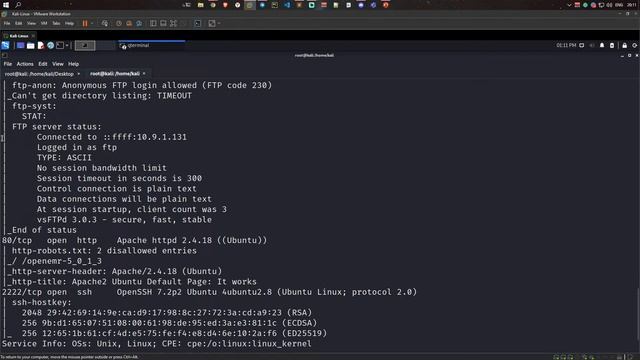640x360 pixels.
Task: Open the Kali applications menu
Action: coord(5,46)
